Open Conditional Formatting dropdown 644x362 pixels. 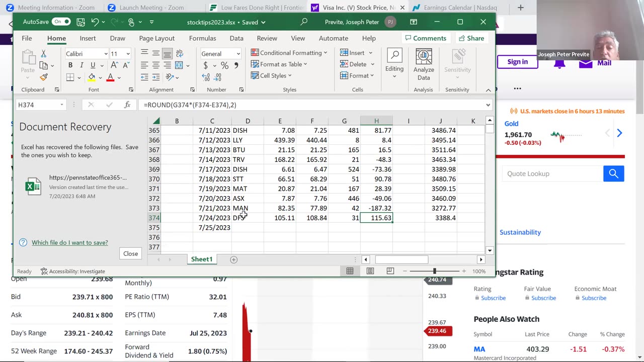click(x=289, y=53)
